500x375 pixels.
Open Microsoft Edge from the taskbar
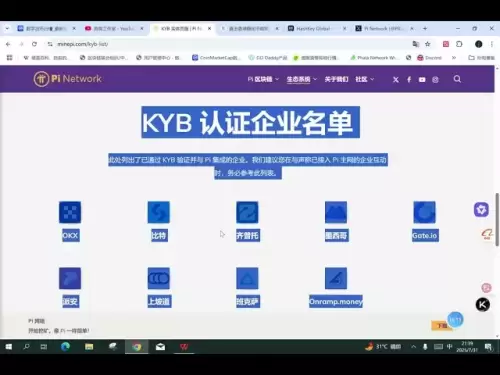click(65, 347)
